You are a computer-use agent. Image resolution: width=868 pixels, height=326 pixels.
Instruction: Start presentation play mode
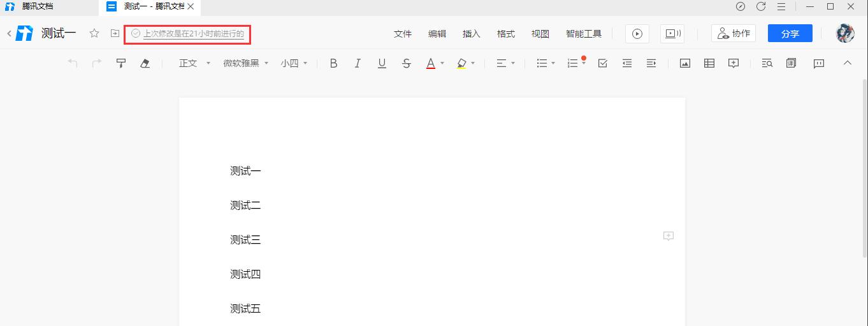pos(637,34)
